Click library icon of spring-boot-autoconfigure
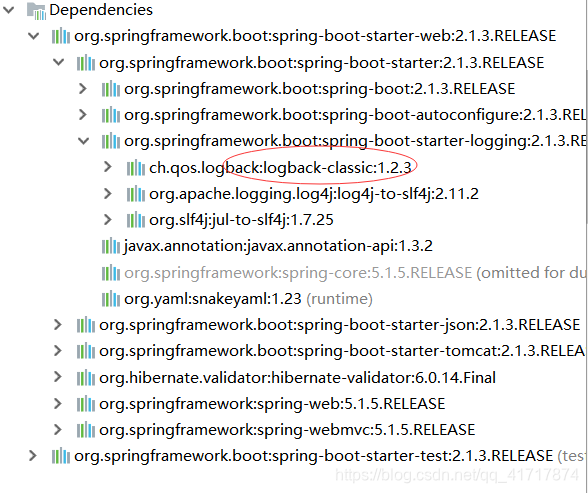 [x=111, y=115]
